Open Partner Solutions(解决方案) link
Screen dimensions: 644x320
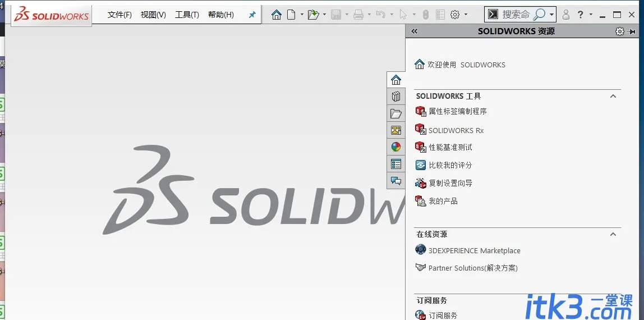coord(473,268)
